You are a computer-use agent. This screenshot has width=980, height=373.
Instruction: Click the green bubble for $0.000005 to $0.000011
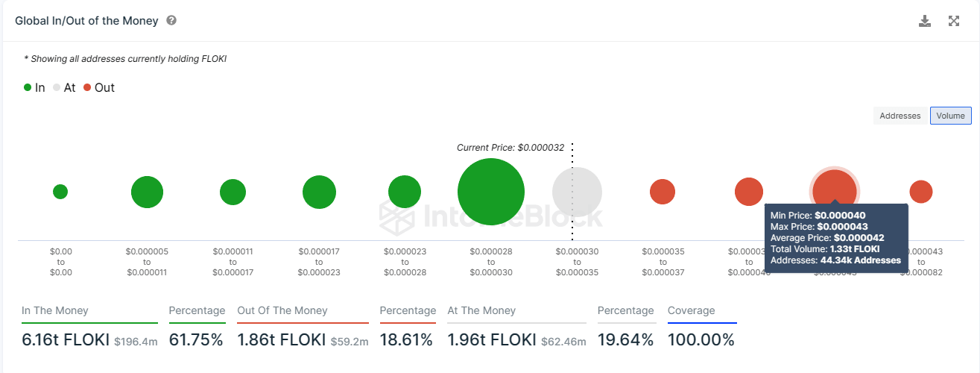click(x=147, y=192)
